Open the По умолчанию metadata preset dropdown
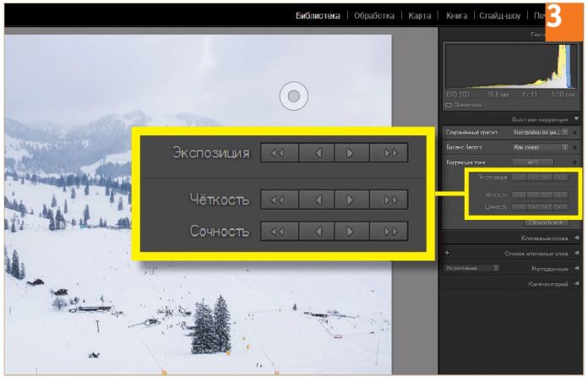The width and height of the screenshot is (588, 378). 471,268
